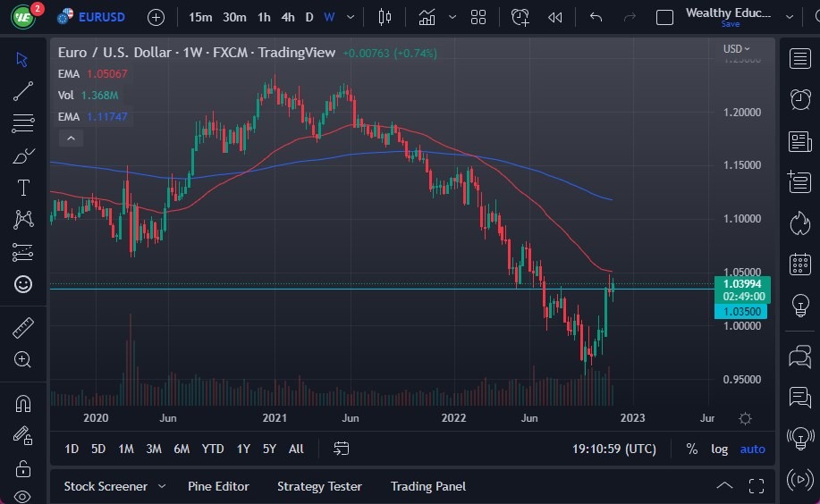Select the ruler measure tool
The image size is (820, 504).
click(23, 328)
